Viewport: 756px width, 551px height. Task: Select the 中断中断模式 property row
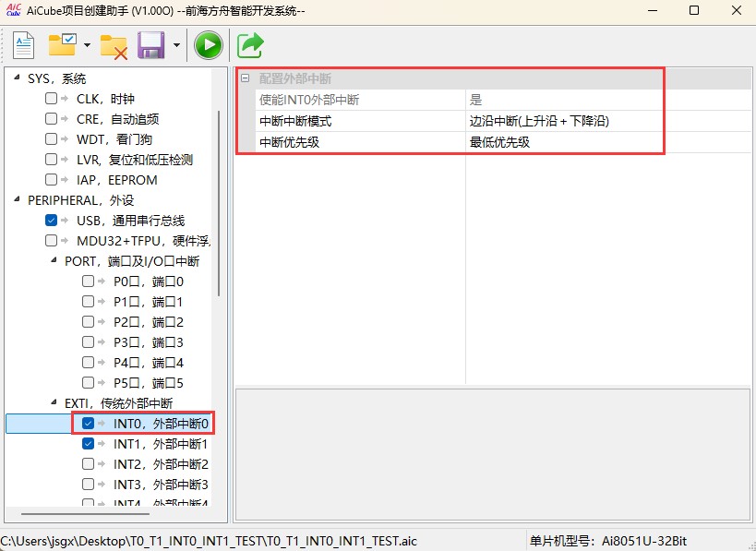point(503,121)
